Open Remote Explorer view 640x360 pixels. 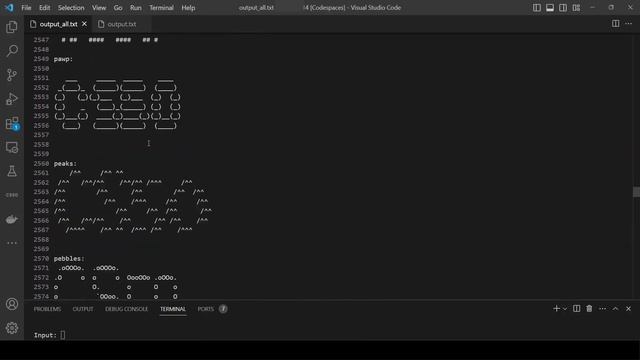12,147
